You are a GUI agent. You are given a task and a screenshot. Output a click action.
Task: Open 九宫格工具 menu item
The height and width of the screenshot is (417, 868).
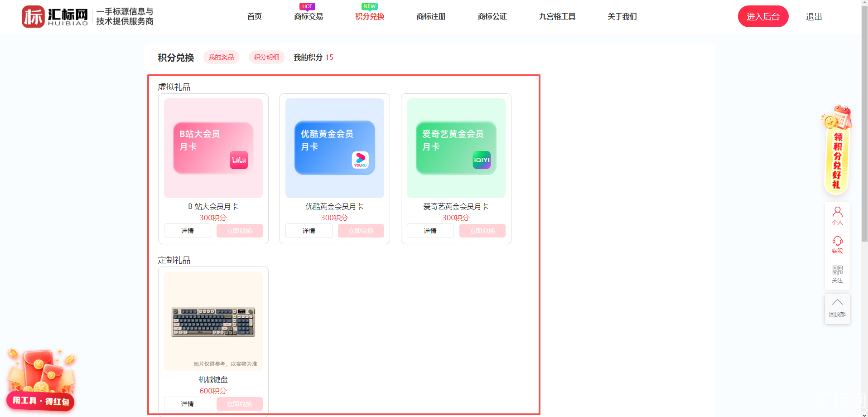click(557, 17)
